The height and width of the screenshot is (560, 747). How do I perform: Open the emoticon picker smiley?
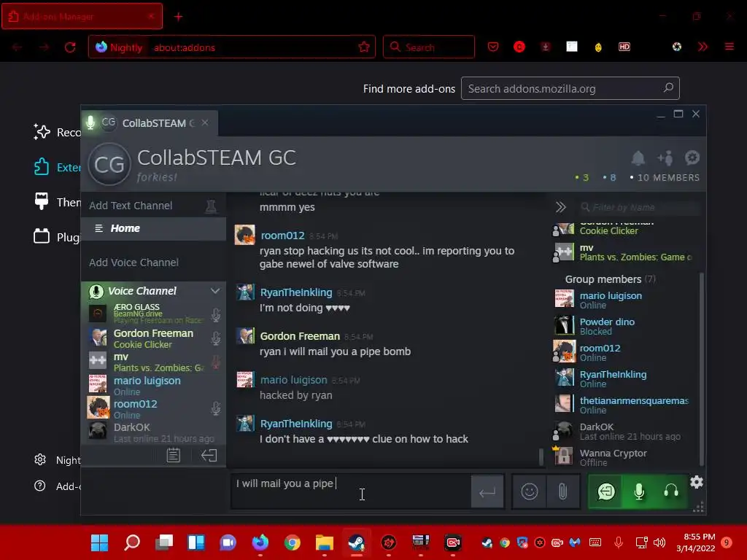click(530, 491)
